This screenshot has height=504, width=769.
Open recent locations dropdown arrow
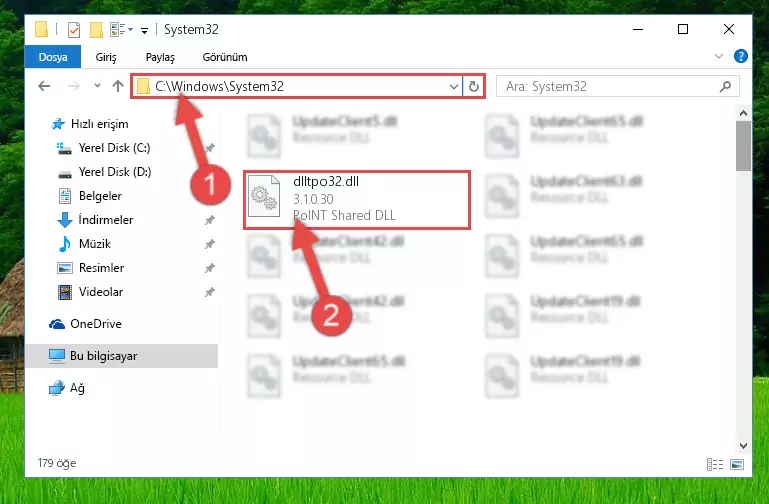(97, 86)
